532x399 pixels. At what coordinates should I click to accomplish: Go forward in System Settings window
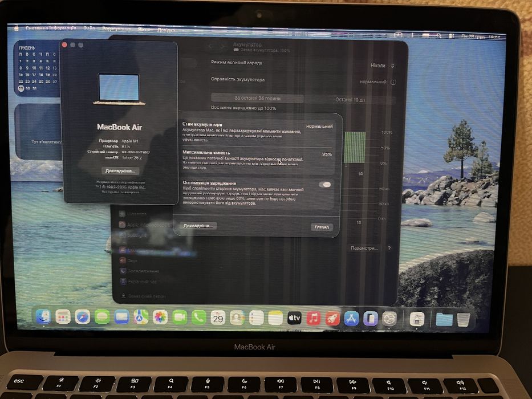click(x=222, y=46)
